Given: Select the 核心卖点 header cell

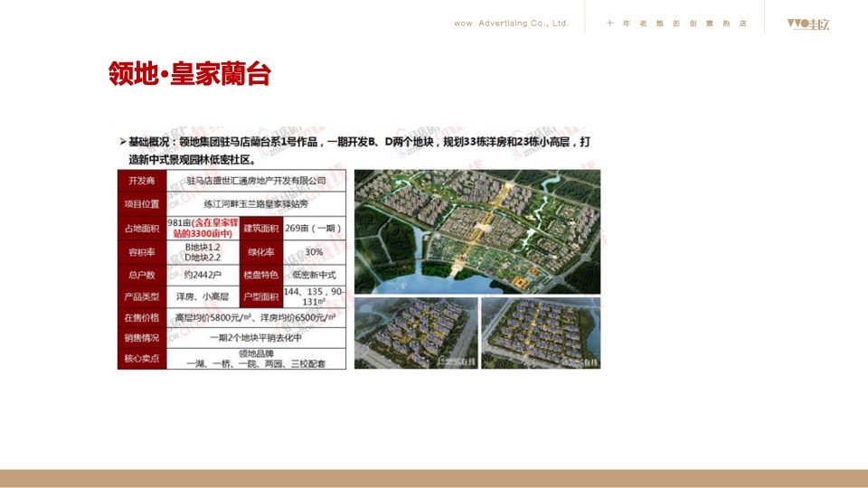Looking at the screenshot, I should click(x=142, y=359).
